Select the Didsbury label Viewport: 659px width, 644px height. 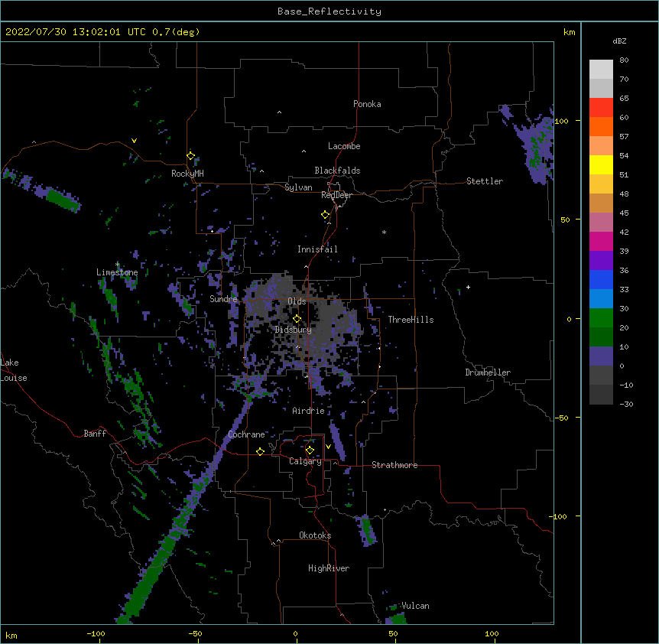[293, 330]
